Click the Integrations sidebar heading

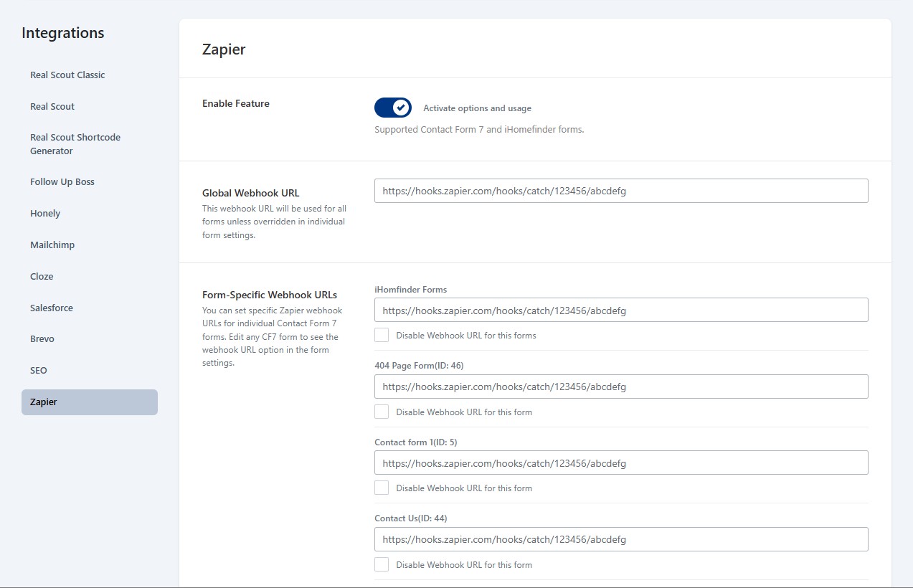[x=63, y=33]
